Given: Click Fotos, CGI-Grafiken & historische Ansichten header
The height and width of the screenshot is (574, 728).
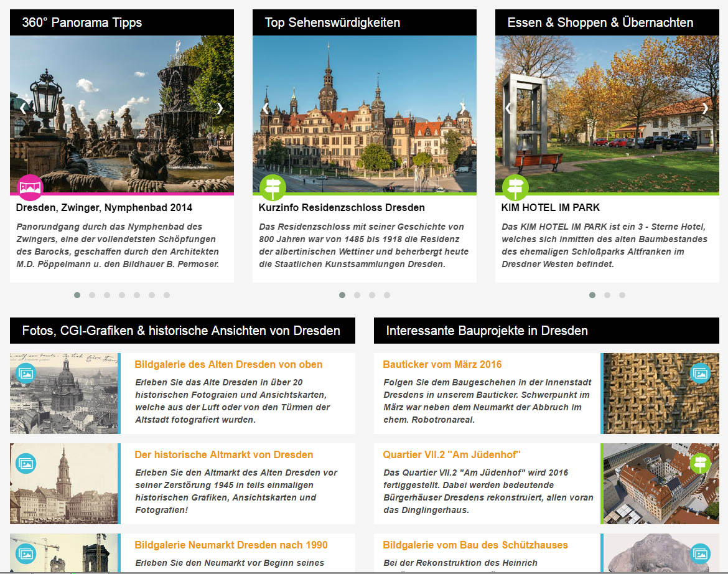Looking at the screenshot, I should (x=182, y=331).
